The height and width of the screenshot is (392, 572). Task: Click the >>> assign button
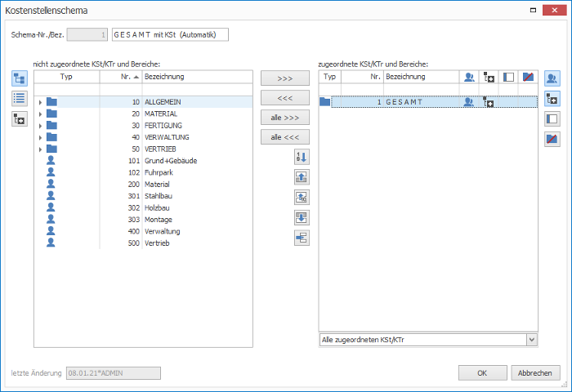tap(285, 78)
